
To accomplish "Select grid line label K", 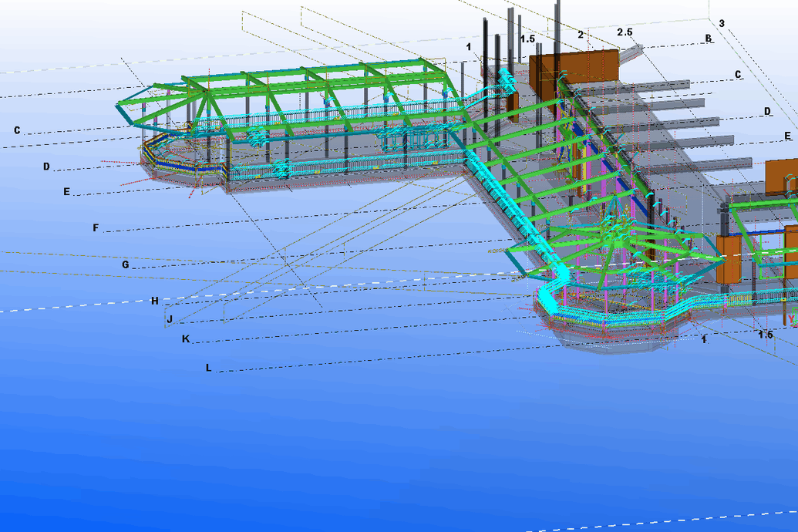I will click(185, 339).
